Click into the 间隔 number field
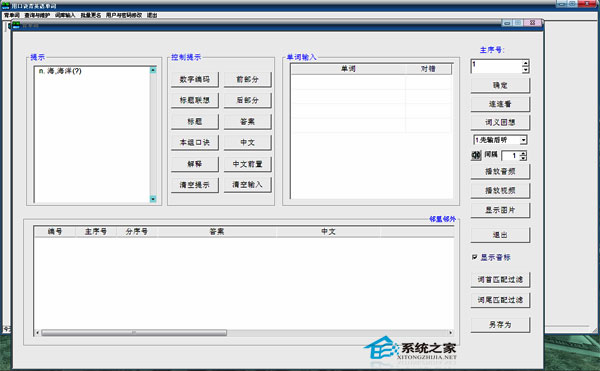Image resolution: width=600 pixels, height=371 pixels. click(511, 155)
